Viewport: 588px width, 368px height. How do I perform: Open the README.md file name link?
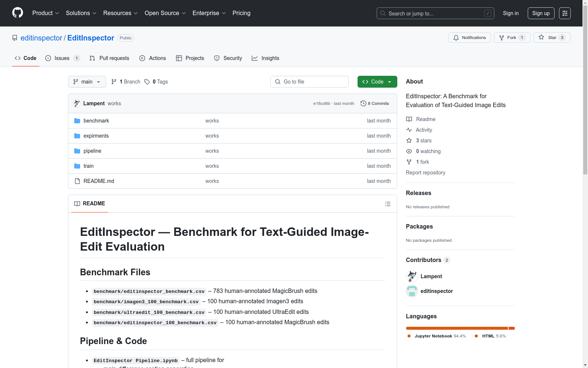click(99, 181)
